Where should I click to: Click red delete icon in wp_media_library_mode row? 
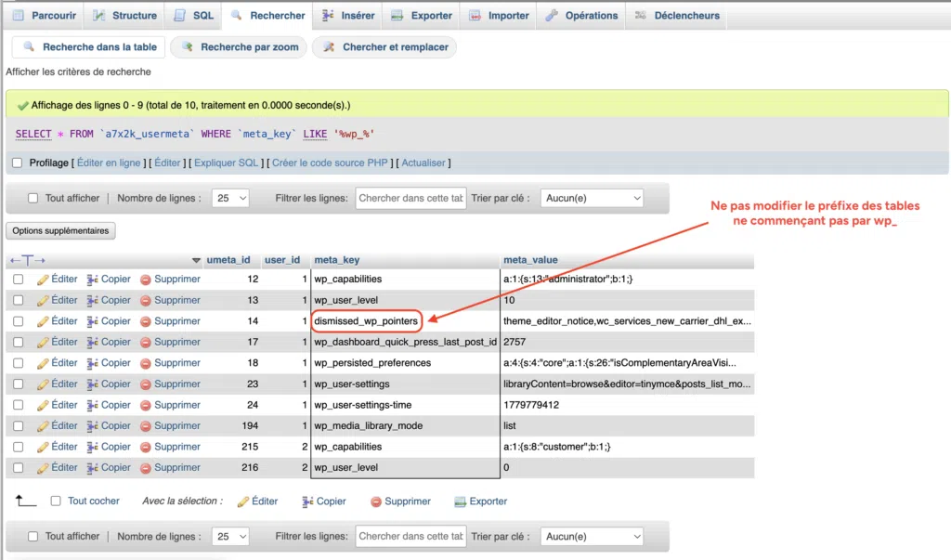click(x=146, y=426)
